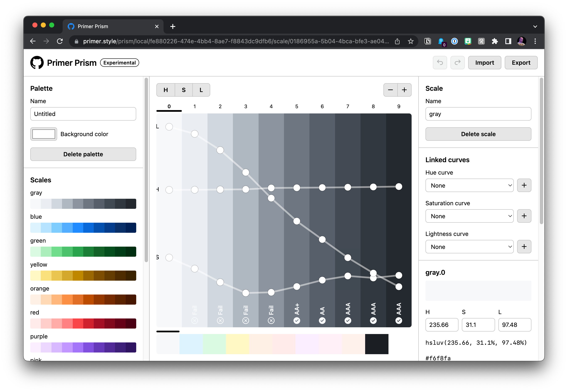
Task: Add a new saturation curve with plus button
Action: pos(524,216)
